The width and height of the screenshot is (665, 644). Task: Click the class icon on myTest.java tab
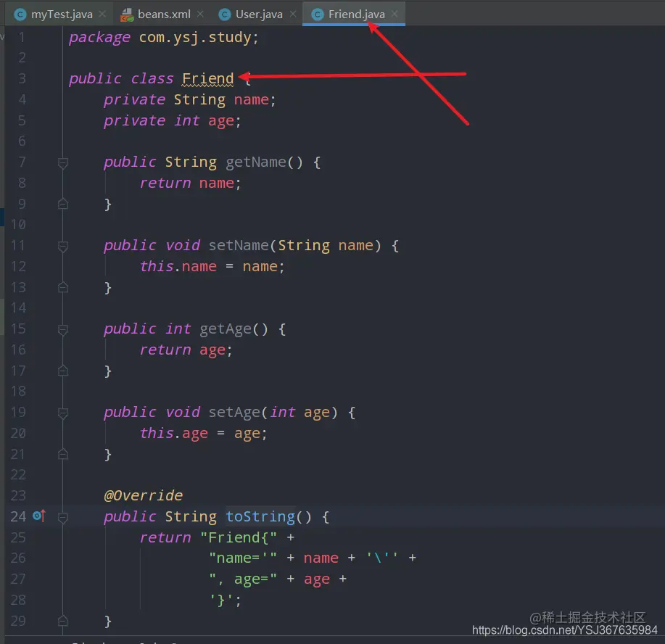pyautogui.click(x=20, y=15)
